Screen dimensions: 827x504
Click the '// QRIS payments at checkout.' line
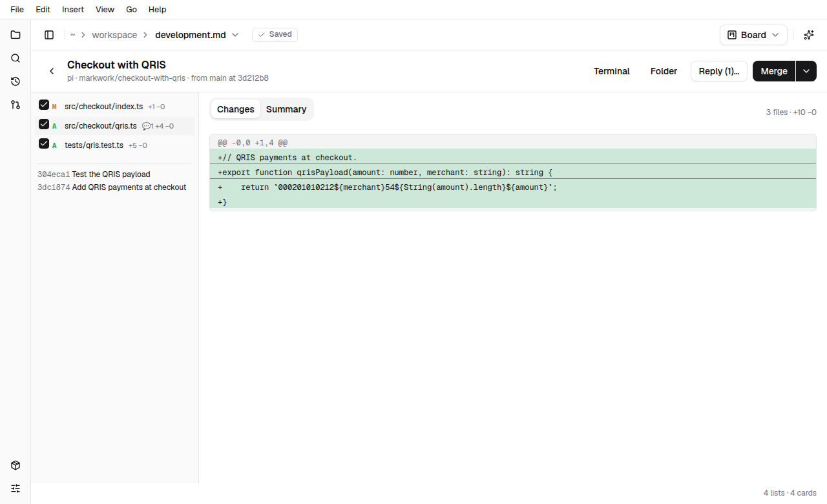point(513,157)
